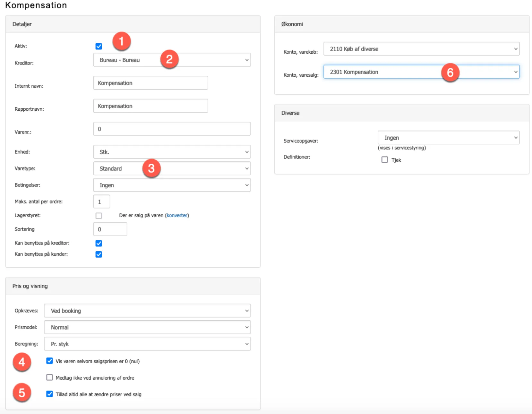532x414 pixels.
Task: Expand the Prismodel dropdown
Action: [147, 327]
